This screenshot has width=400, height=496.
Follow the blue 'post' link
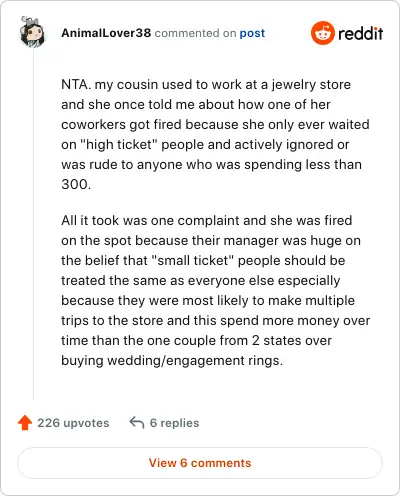(252, 33)
